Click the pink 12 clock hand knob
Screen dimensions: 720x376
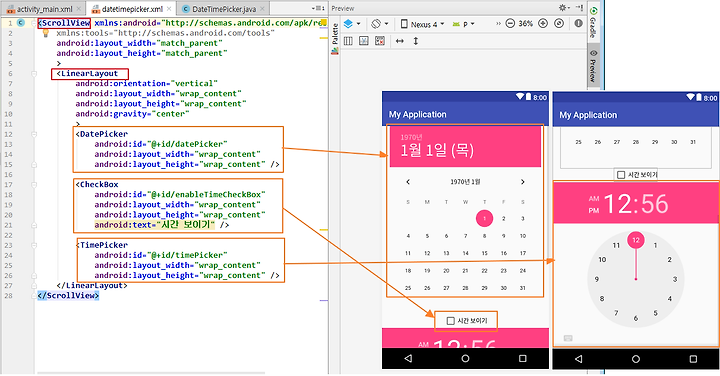pyautogui.click(x=636, y=240)
